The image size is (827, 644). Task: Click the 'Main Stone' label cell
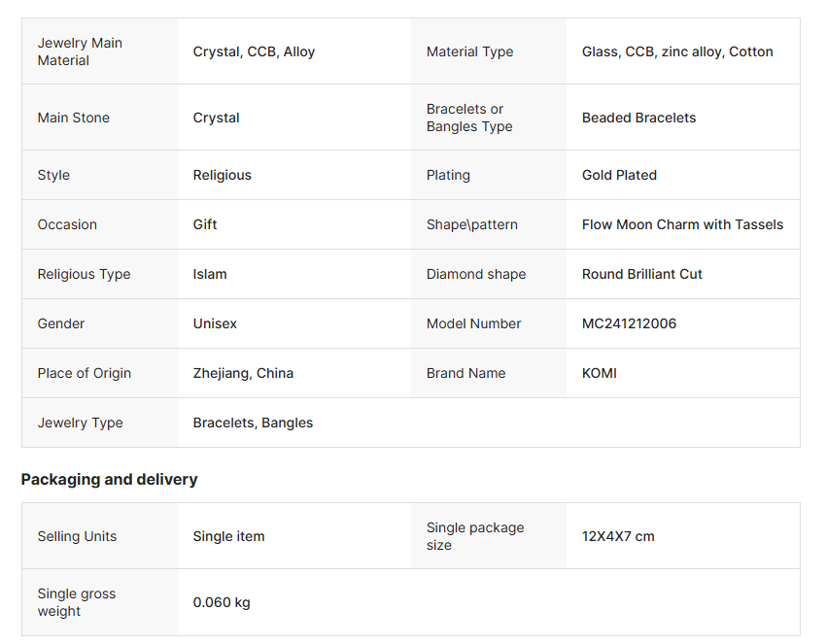coord(74,118)
